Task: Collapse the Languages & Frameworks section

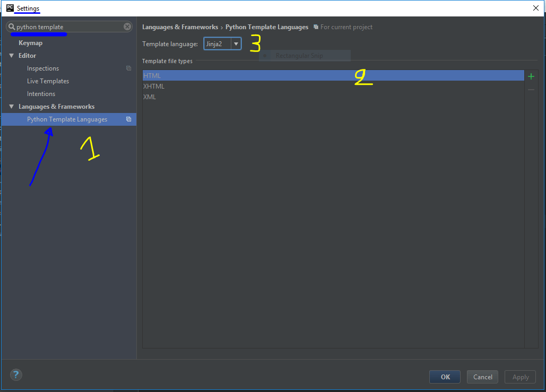Action: click(12, 107)
